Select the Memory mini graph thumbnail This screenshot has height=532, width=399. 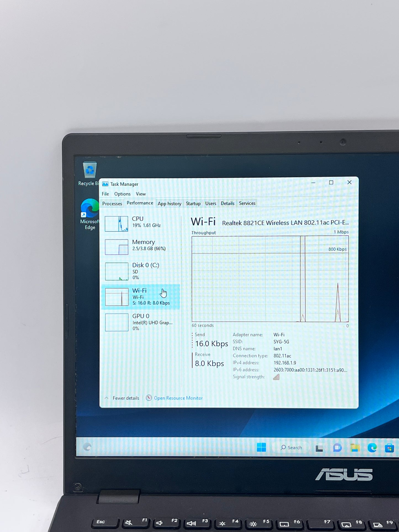117,247
